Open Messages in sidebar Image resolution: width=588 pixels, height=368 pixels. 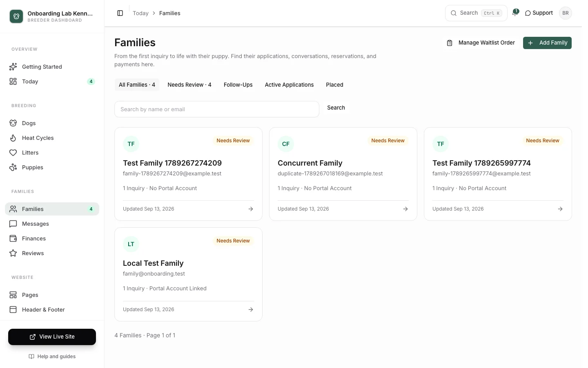click(52, 224)
